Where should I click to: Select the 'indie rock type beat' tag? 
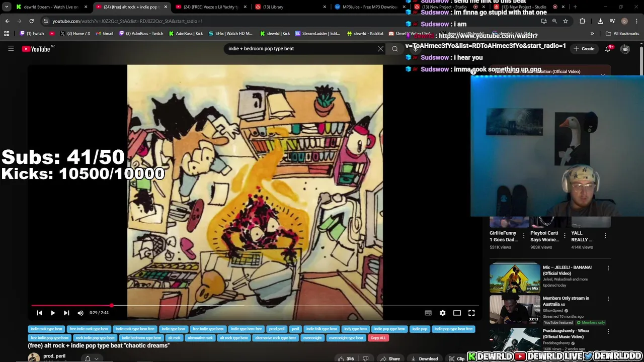(x=46, y=329)
